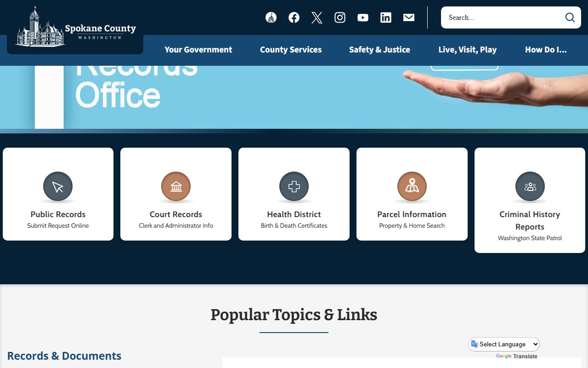Screen dimensions: 588x368
Task: Click the Health District cross icon
Action: pos(294,186)
